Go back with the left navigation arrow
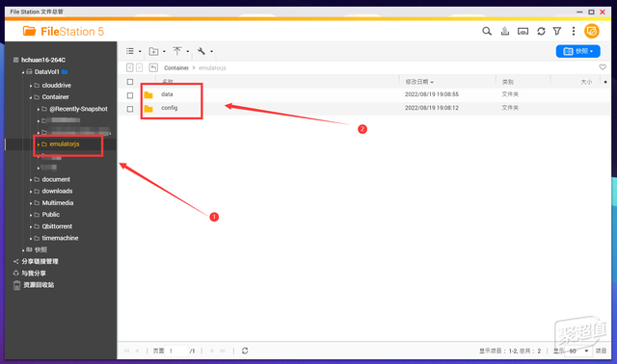This screenshot has height=364, width=617. point(130,67)
